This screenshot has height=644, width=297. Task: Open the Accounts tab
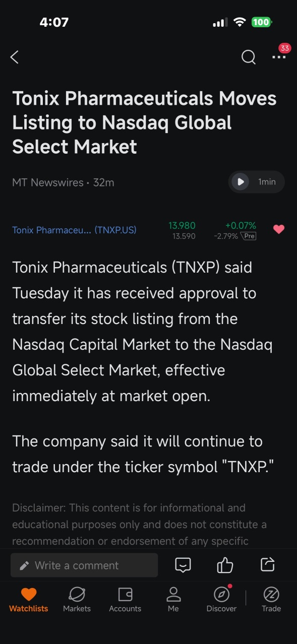pyautogui.click(x=125, y=600)
